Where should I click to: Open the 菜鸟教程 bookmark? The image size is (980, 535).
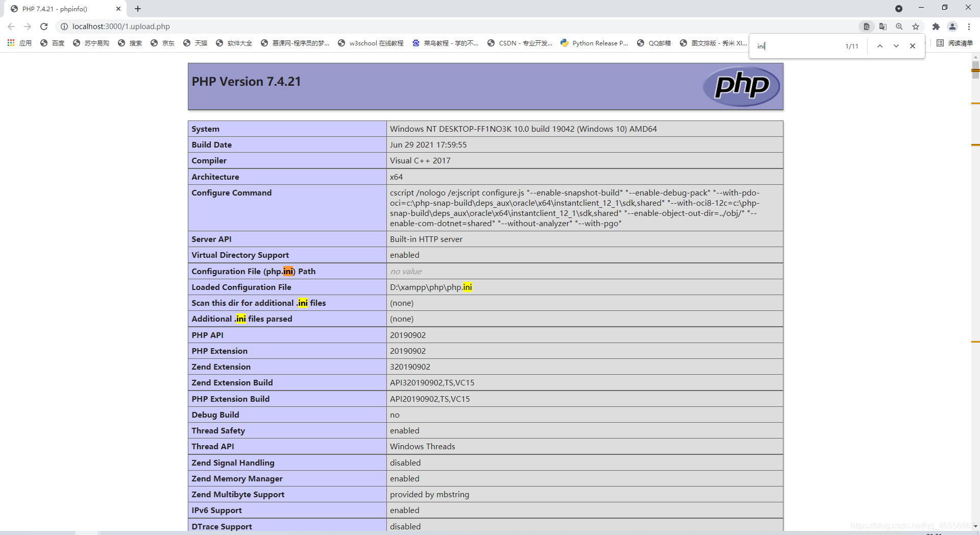tap(445, 43)
